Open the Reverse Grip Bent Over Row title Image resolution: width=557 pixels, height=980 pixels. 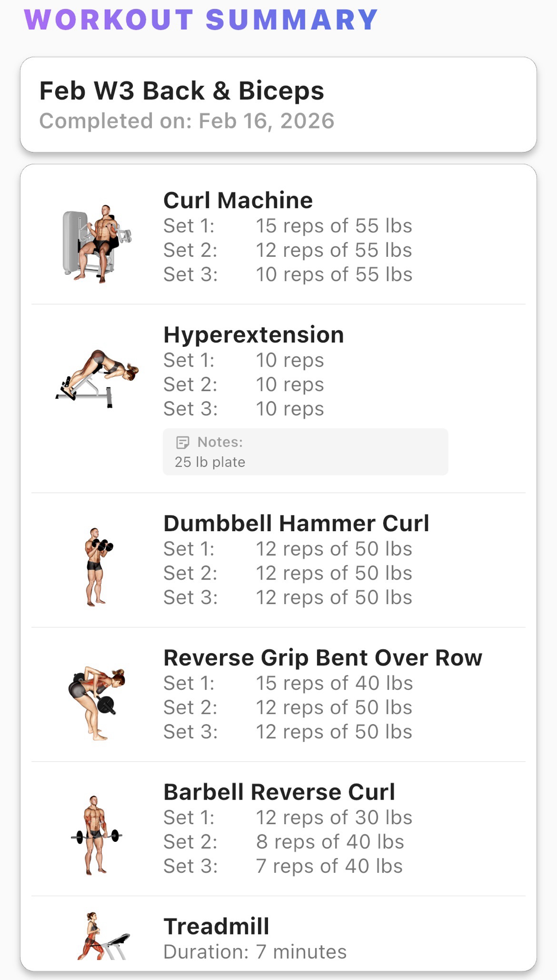[x=323, y=658]
